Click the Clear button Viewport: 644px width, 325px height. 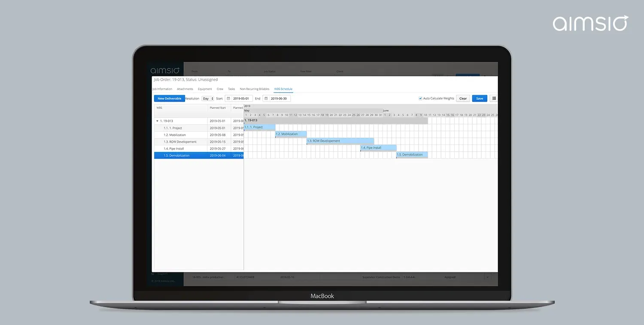point(462,98)
